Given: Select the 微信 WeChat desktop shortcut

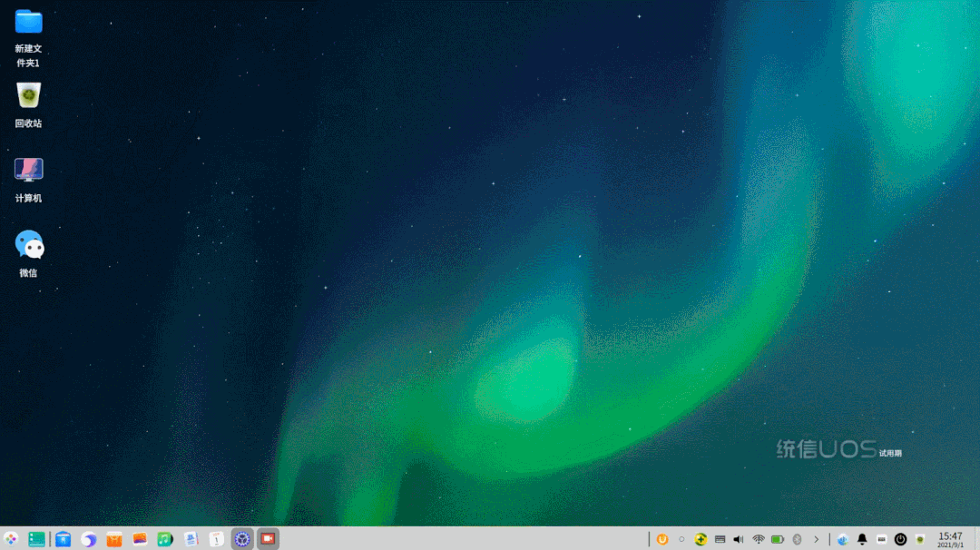Looking at the screenshot, I should (28, 254).
